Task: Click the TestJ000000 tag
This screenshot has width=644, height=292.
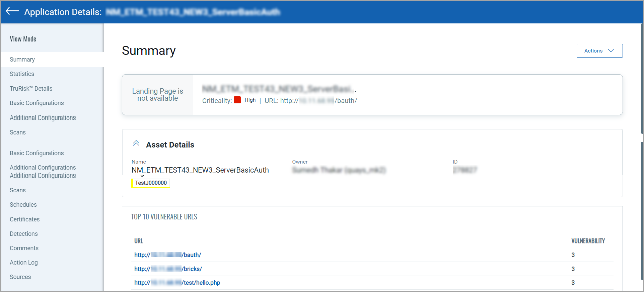Action: [151, 183]
